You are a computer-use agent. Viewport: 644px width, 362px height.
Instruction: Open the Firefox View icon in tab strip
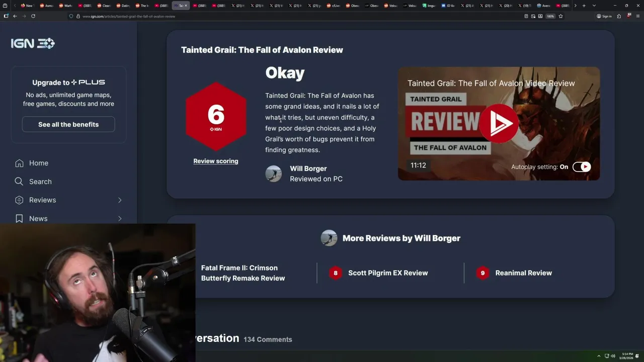pos(5,6)
